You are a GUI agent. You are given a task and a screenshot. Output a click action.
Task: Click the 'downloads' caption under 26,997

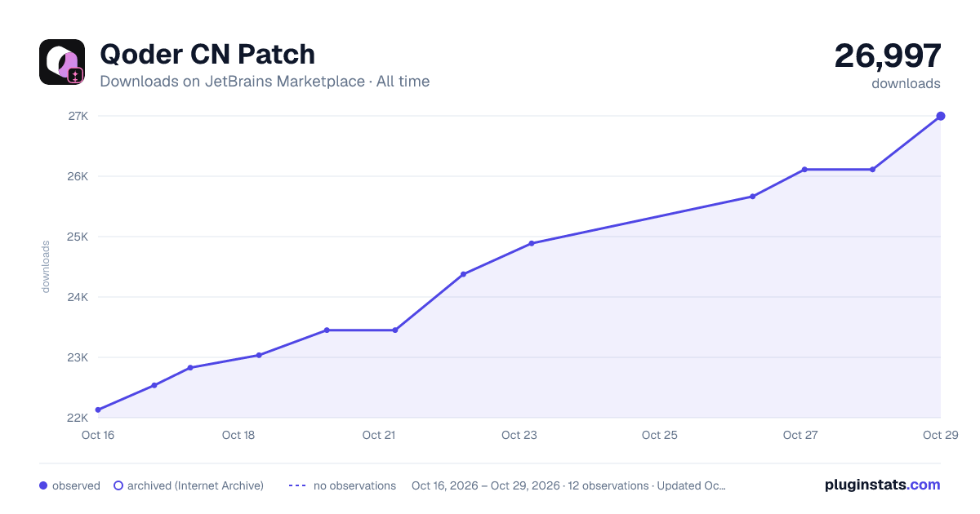pos(906,83)
